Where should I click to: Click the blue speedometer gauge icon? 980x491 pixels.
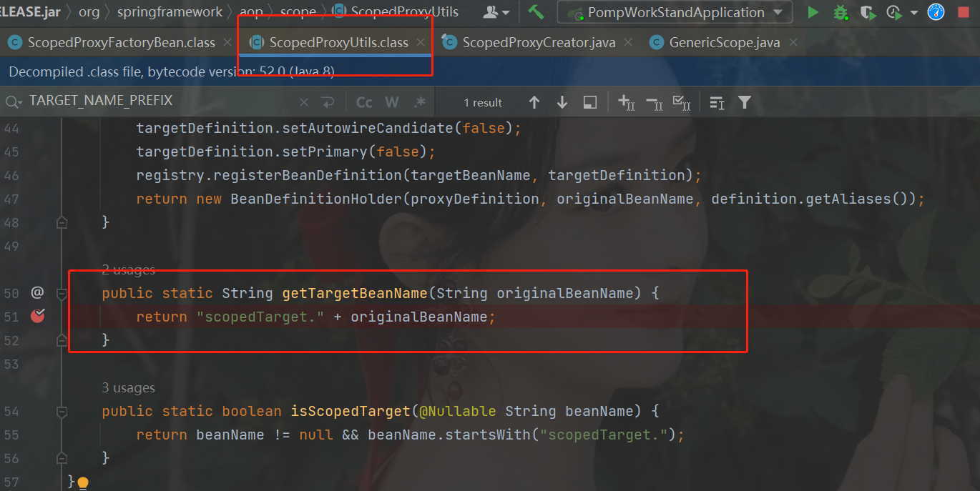click(x=936, y=12)
